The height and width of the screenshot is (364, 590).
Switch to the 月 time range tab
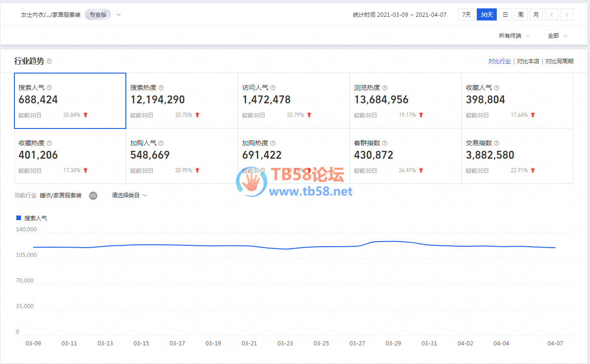click(x=536, y=14)
